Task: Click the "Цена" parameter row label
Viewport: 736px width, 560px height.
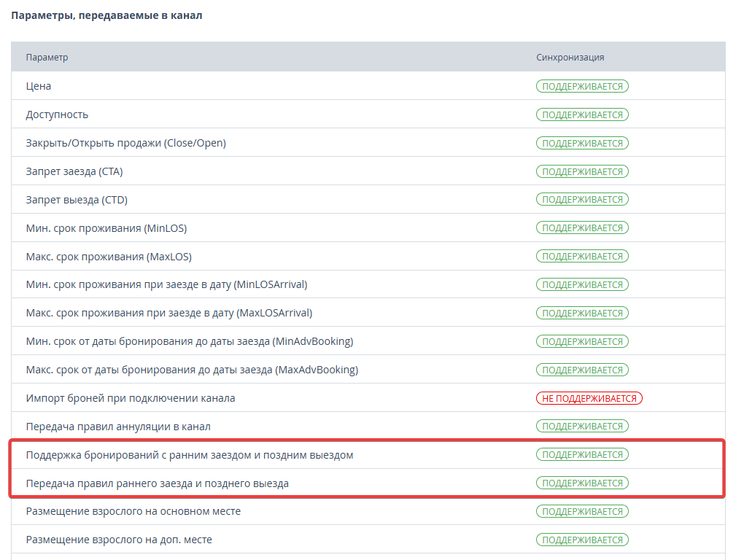Action: 39,86
